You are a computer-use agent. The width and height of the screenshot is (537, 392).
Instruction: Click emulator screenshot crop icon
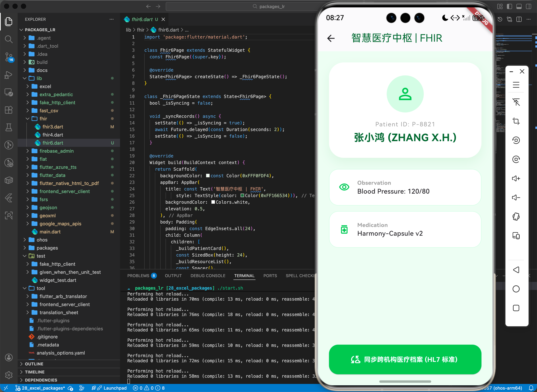516,121
